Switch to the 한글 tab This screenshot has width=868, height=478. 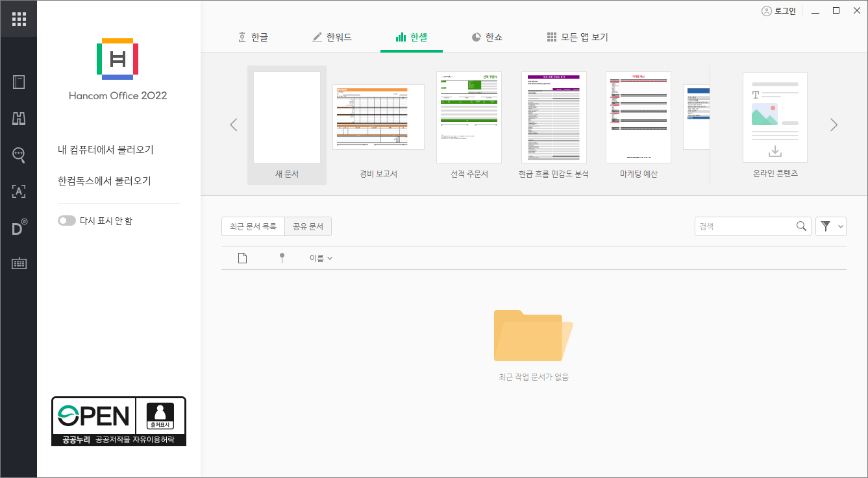click(x=253, y=37)
